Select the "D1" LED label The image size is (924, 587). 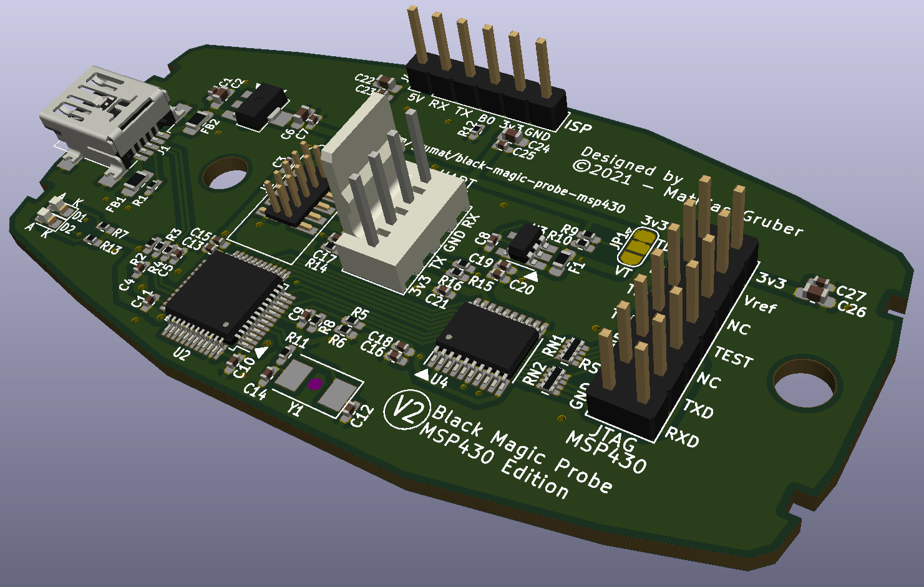79,216
